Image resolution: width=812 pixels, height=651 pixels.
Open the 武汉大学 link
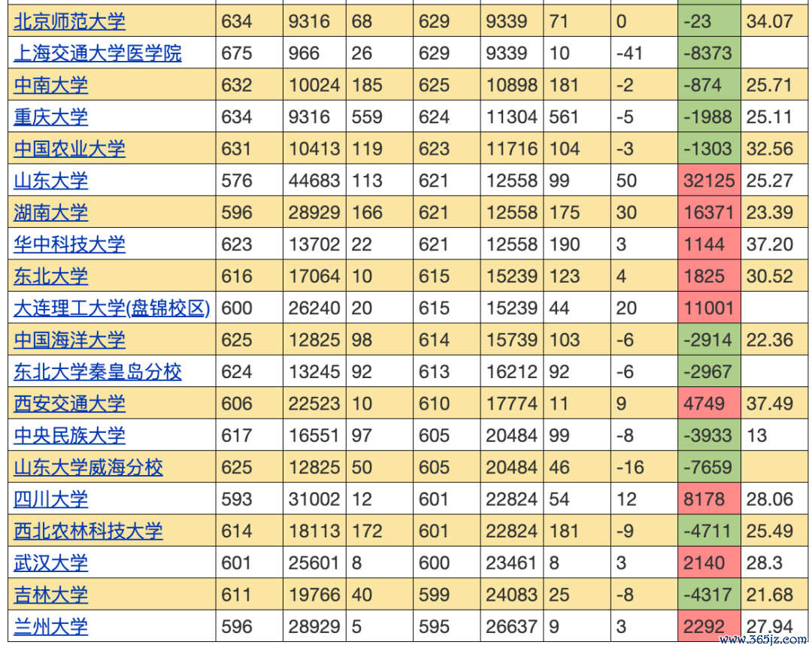tap(51, 563)
